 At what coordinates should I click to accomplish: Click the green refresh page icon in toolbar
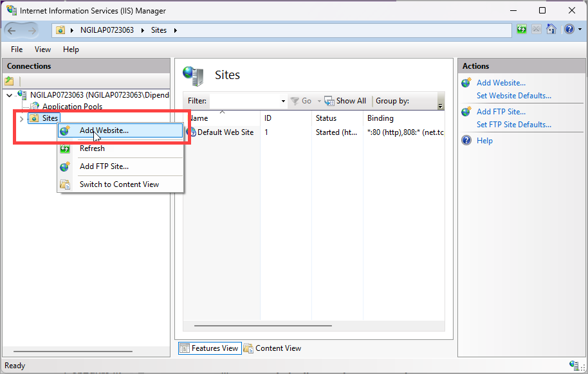click(x=522, y=29)
